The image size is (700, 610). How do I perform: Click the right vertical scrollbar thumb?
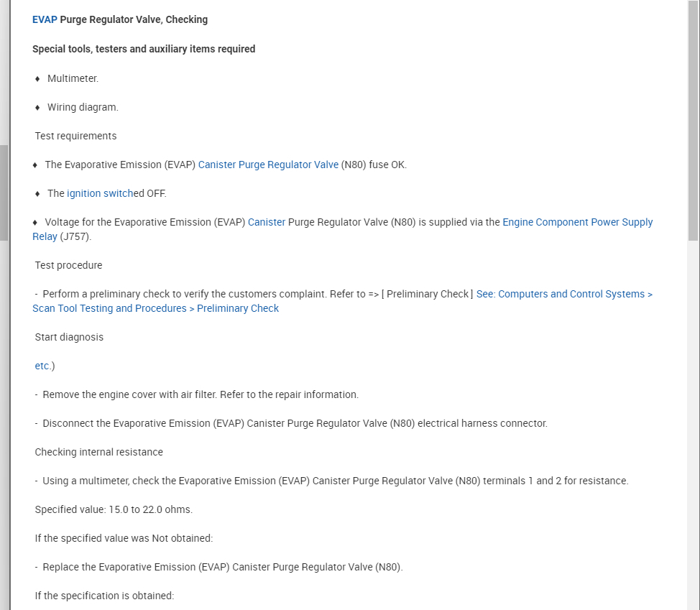click(x=693, y=122)
